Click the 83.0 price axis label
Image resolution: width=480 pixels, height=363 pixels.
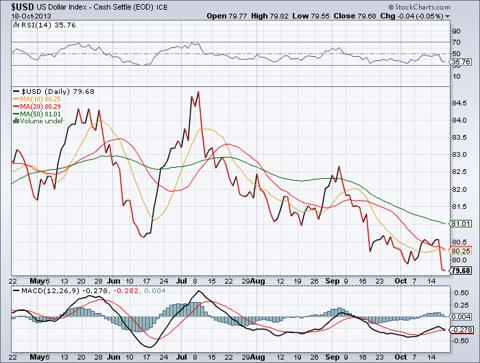point(460,155)
